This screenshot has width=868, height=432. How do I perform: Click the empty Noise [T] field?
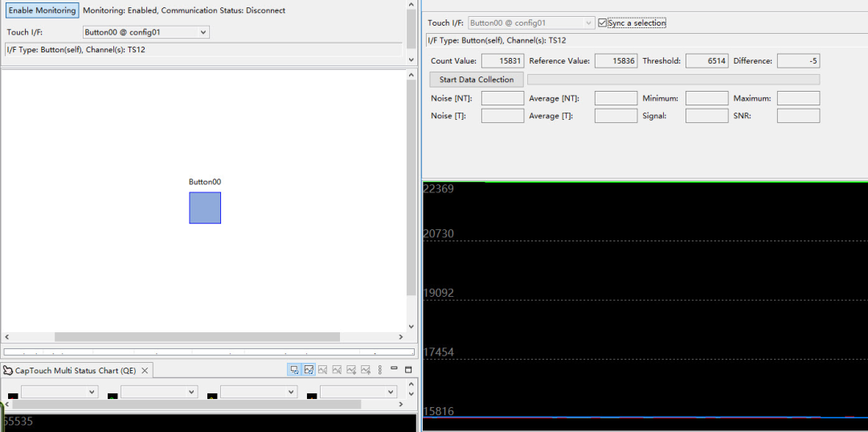[502, 116]
